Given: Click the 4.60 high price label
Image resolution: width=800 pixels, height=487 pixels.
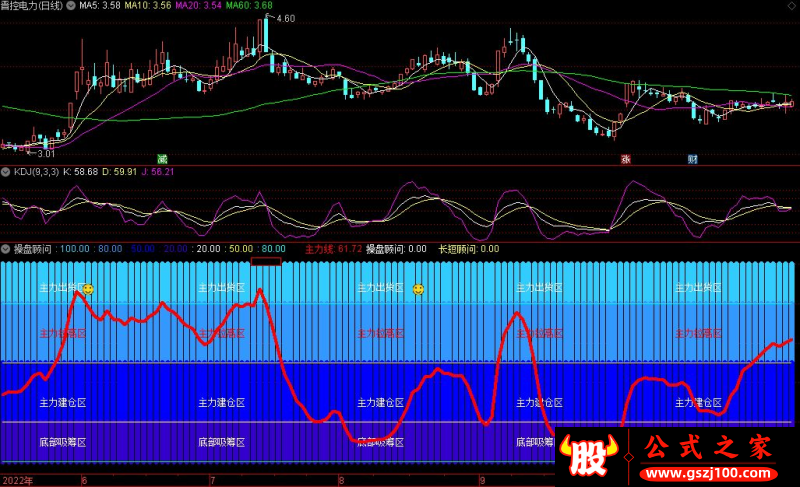Looking at the screenshot, I should tap(286, 18).
